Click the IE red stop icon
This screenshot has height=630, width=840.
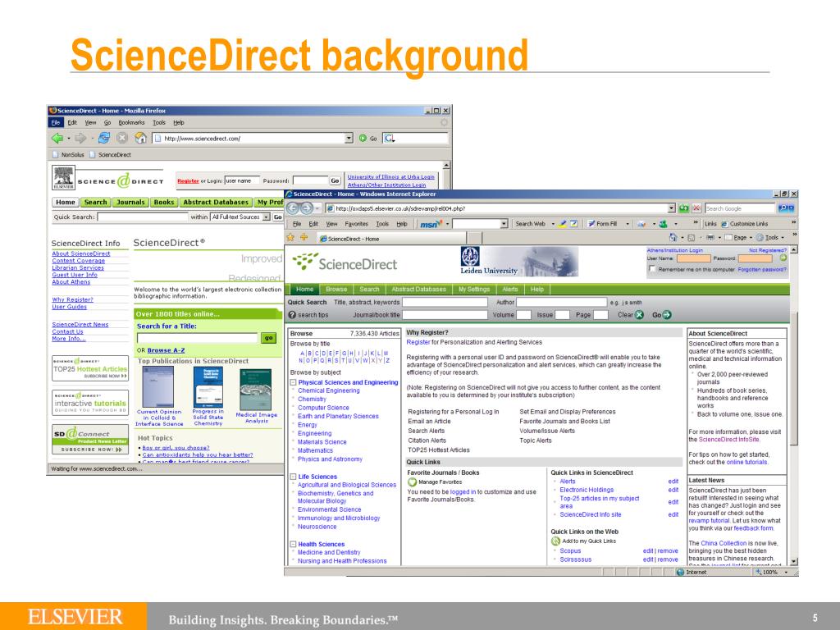[x=696, y=208]
